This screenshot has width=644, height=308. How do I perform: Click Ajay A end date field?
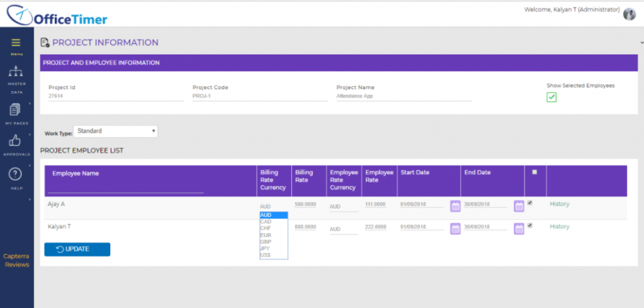point(486,204)
